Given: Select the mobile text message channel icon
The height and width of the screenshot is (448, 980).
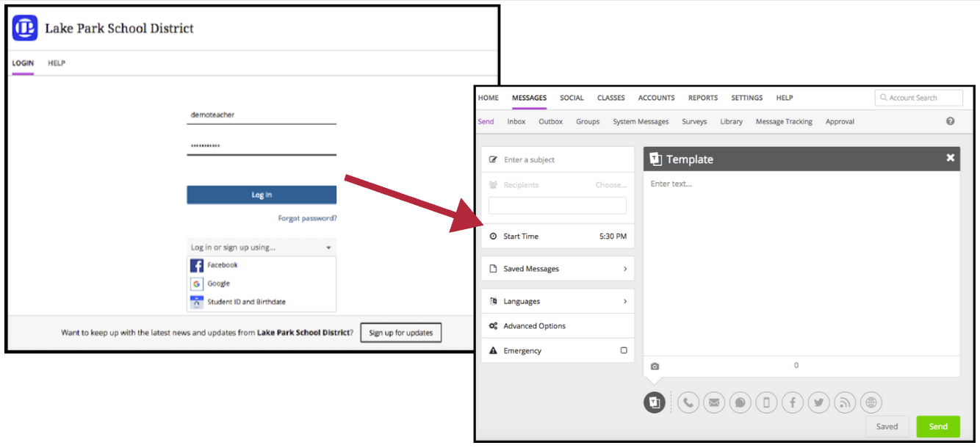Looking at the screenshot, I should click(766, 402).
